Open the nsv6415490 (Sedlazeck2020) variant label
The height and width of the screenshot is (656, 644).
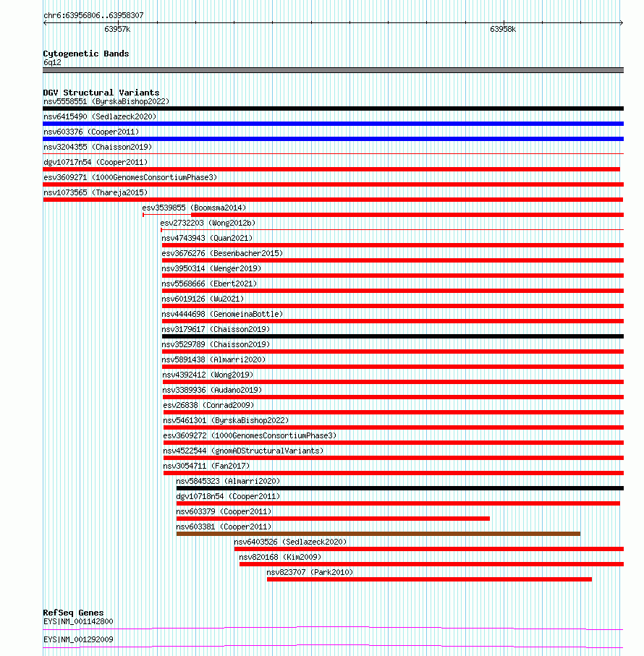(x=100, y=116)
